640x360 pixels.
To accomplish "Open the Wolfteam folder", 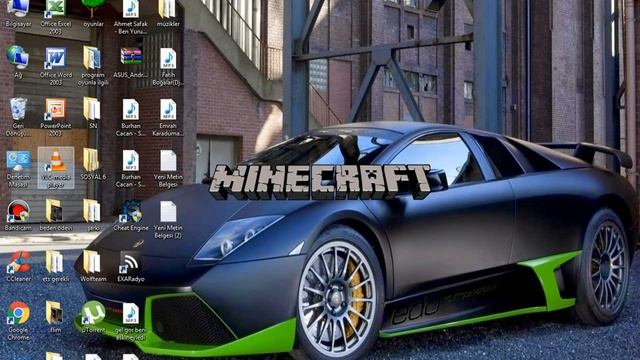I will pos(93,266).
